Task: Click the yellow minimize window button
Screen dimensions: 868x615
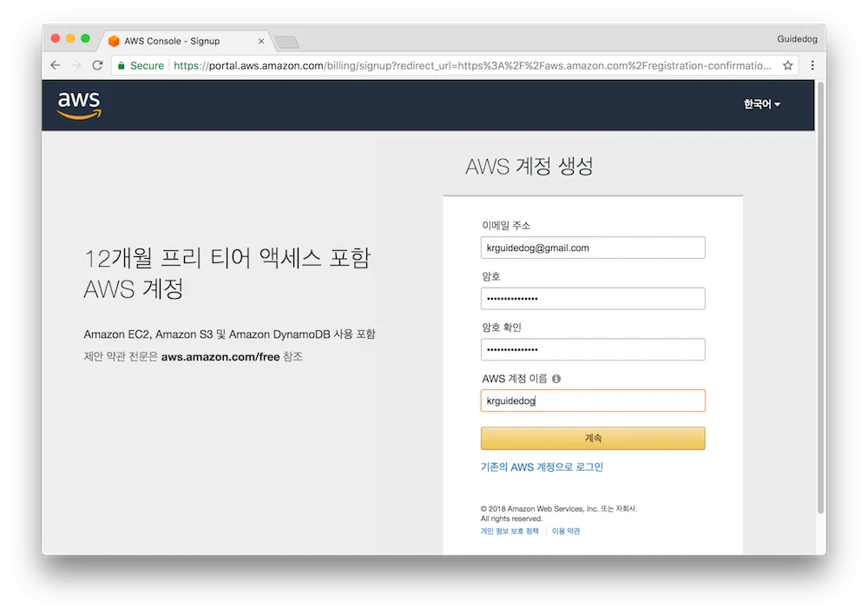Action: [x=70, y=38]
